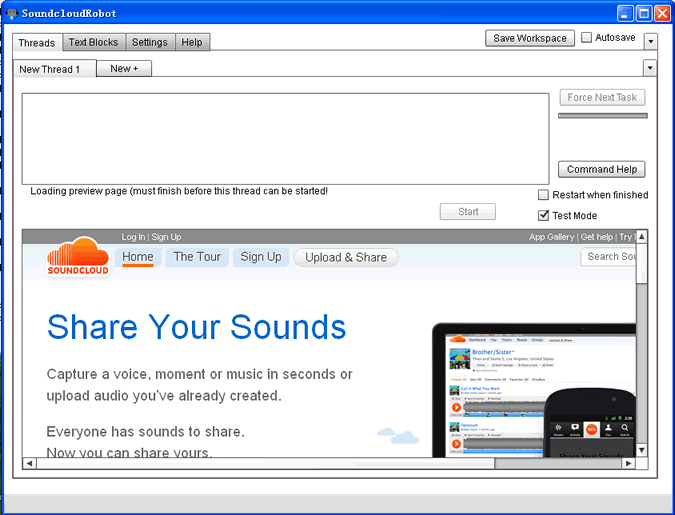
Task: Open The Tour page tab
Action: click(x=197, y=257)
